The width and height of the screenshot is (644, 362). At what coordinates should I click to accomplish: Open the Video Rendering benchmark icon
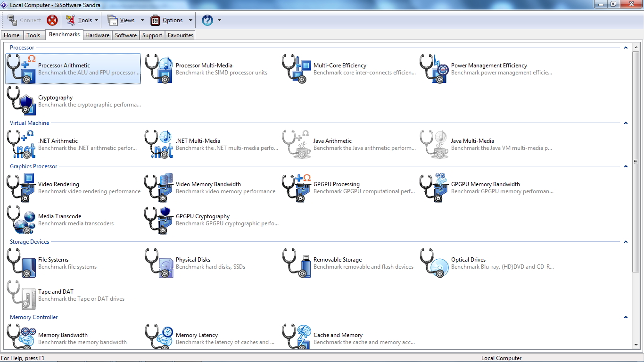(x=22, y=188)
